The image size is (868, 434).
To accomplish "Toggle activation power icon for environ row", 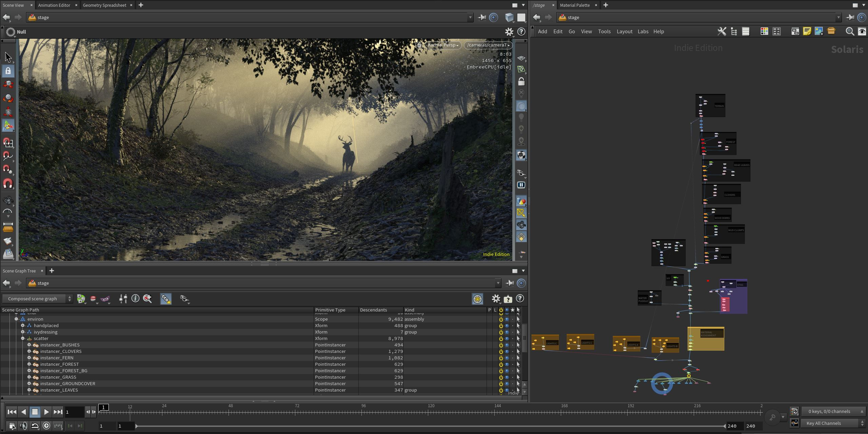I will (501, 319).
